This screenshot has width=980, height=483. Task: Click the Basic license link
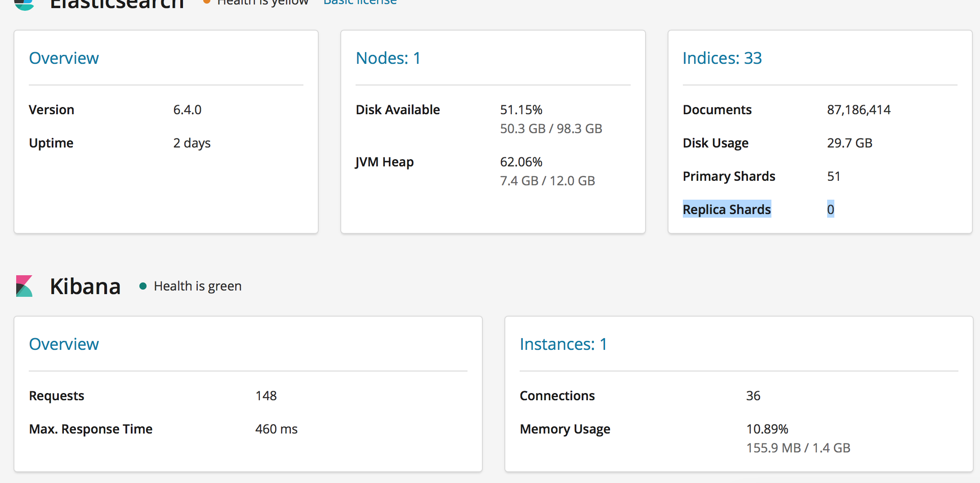360,3
